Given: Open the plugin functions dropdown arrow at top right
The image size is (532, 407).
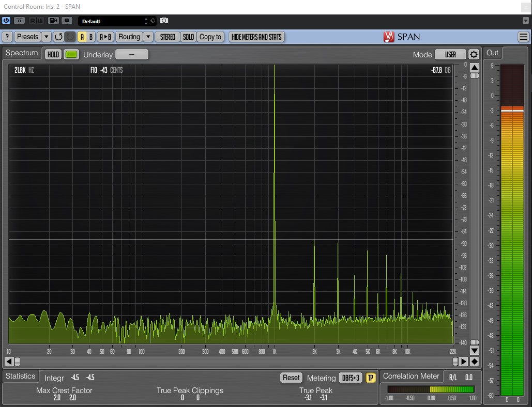Looking at the screenshot, I should (x=526, y=21).
